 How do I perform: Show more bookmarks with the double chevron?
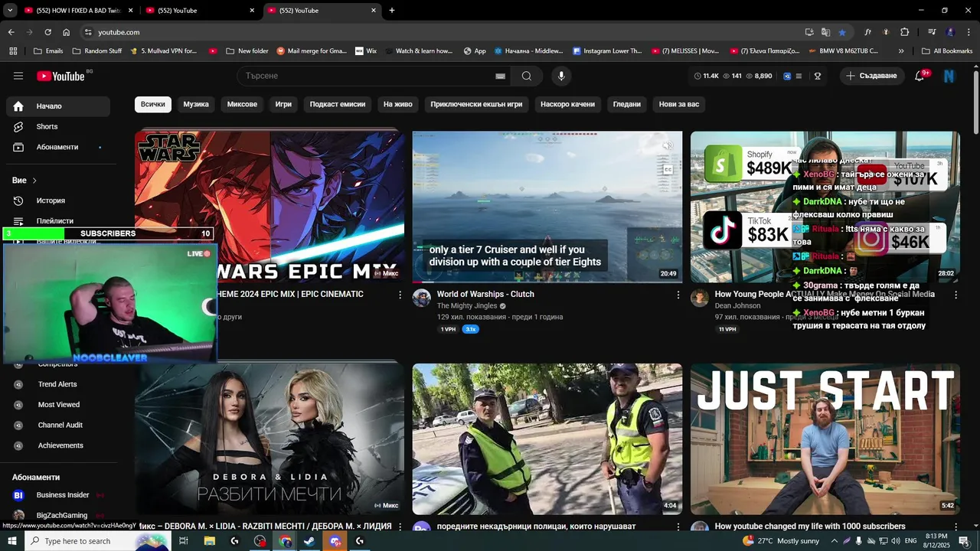coord(901,51)
